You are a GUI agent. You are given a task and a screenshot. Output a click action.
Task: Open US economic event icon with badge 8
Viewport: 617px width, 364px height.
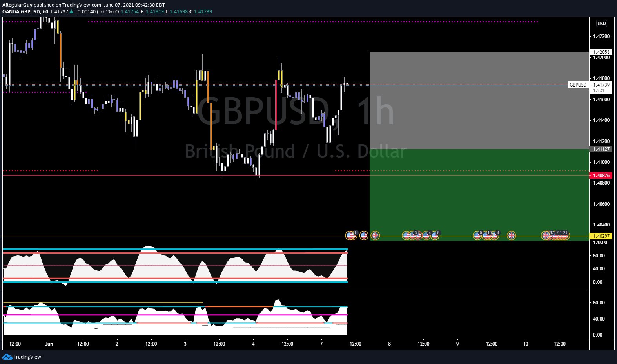point(435,235)
